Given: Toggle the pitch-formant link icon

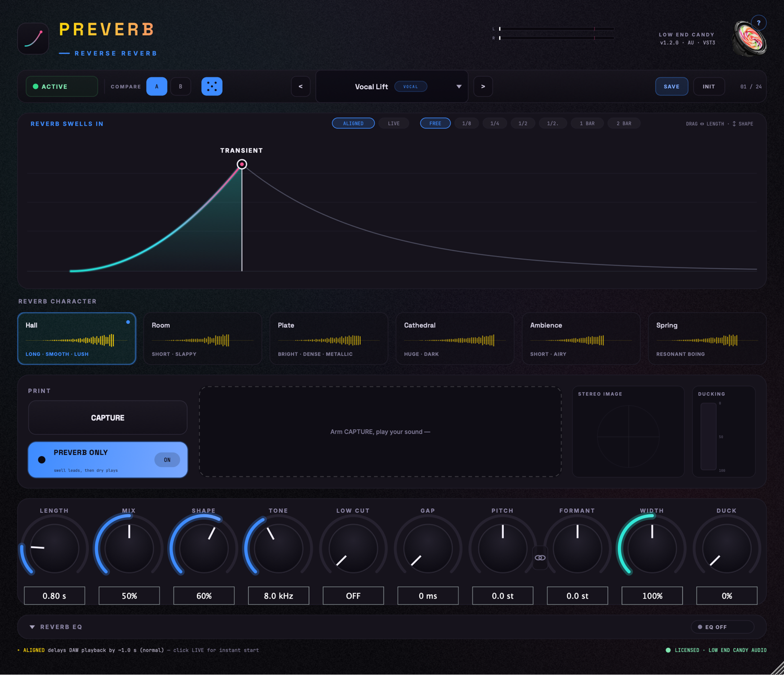Looking at the screenshot, I should 540,558.
